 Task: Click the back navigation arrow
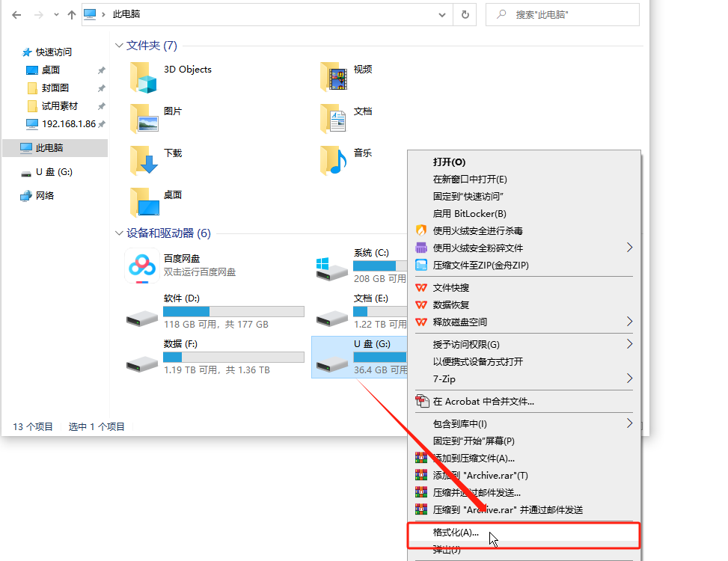point(16,14)
